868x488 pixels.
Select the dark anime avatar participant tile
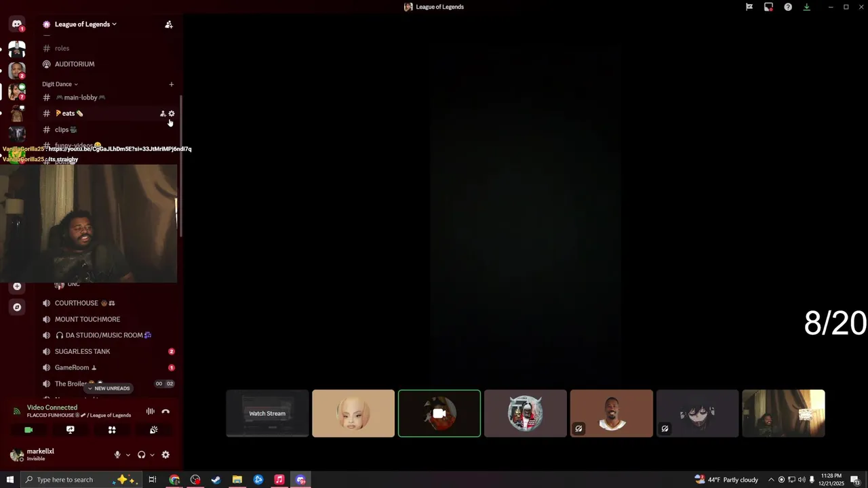698,413
